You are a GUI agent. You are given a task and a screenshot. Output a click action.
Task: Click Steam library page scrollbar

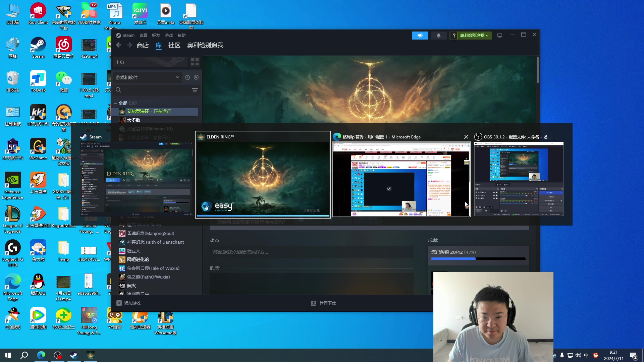click(537, 70)
